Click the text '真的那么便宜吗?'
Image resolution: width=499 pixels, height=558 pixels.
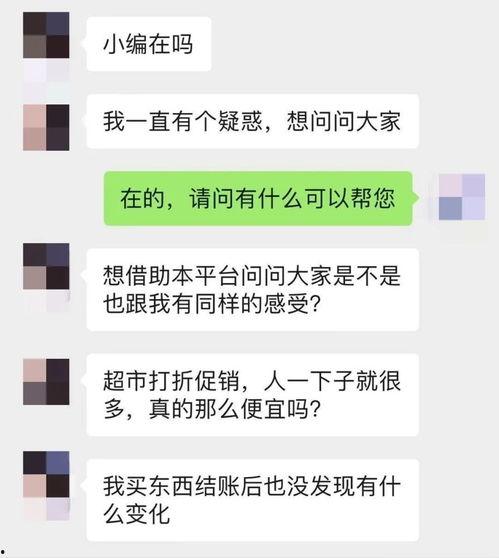tap(235, 409)
